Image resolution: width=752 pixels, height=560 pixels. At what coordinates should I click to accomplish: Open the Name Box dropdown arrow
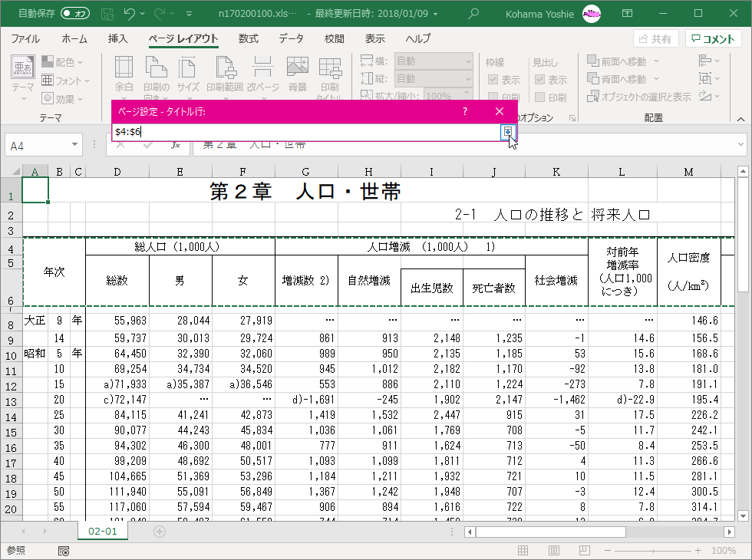click(75, 145)
